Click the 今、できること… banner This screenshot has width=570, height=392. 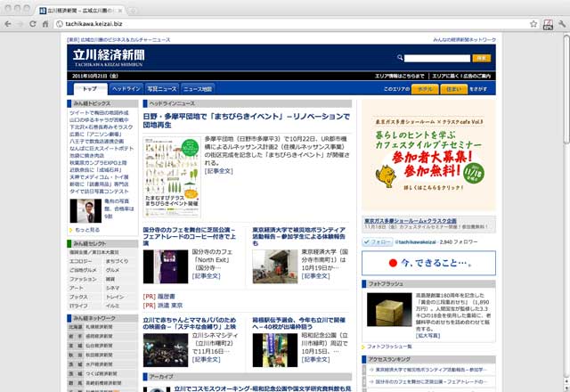pyautogui.click(x=428, y=263)
